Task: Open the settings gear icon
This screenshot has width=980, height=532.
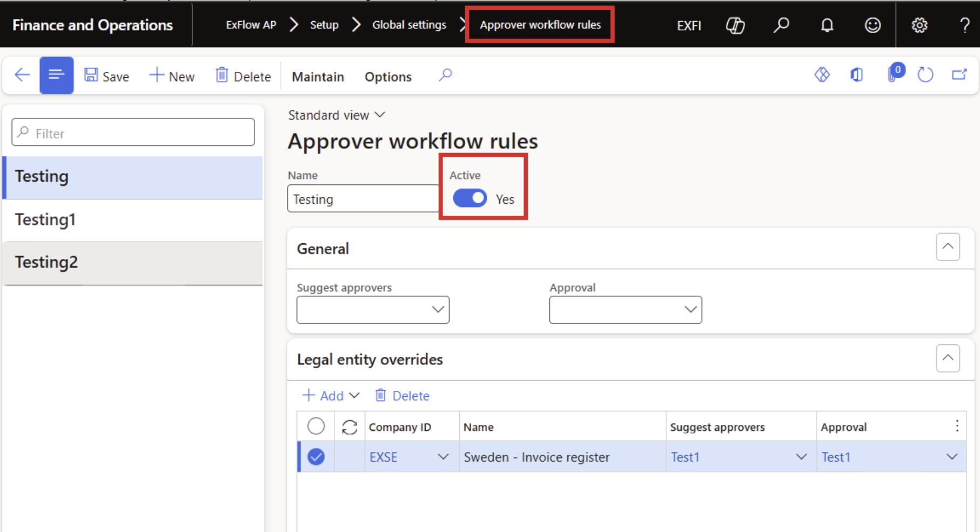Action: pyautogui.click(x=919, y=25)
